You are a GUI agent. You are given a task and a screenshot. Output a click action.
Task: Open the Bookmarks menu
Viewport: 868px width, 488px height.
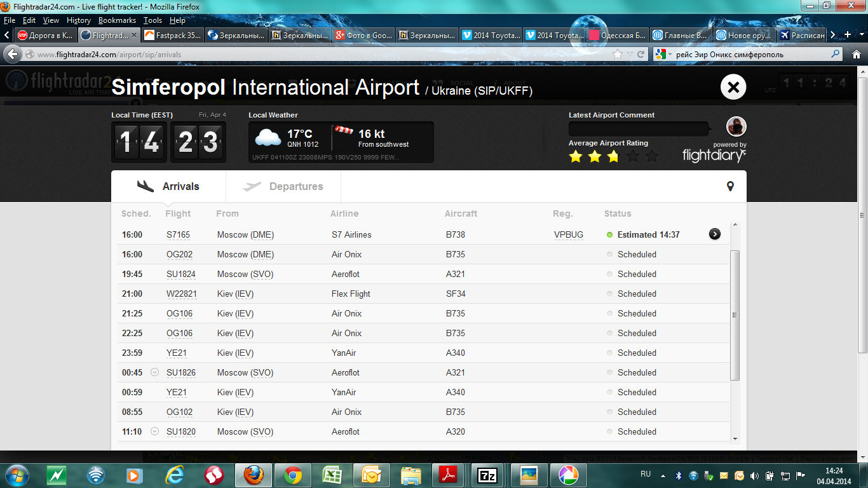pyautogui.click(x=117, y=20)
